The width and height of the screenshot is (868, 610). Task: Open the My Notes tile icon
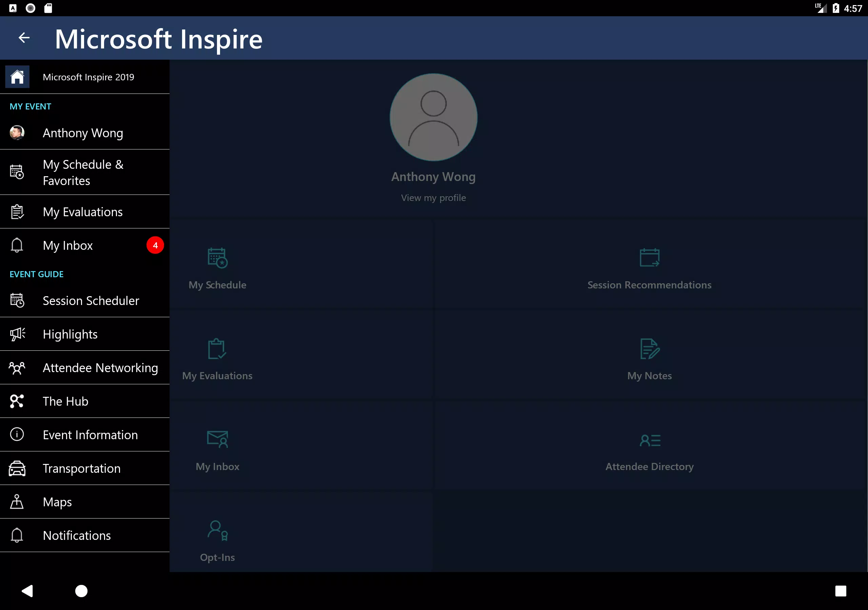[x=650, y=348]
